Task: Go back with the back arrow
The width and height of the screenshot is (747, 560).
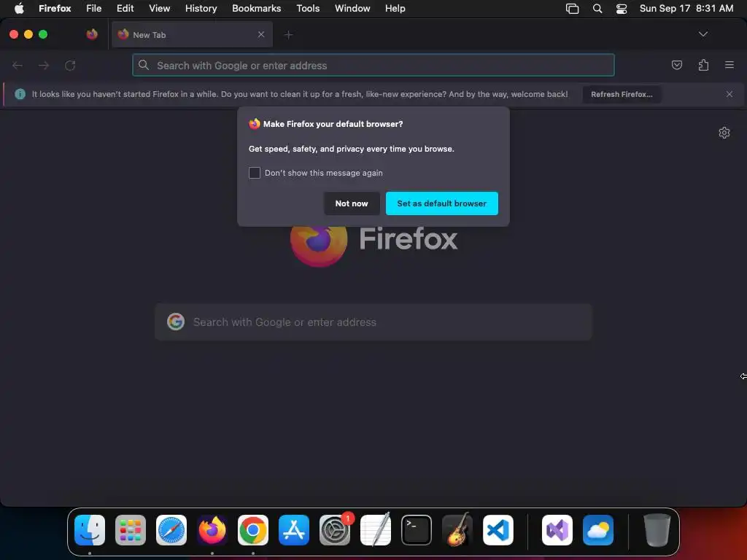Action: tap(18, 65)
